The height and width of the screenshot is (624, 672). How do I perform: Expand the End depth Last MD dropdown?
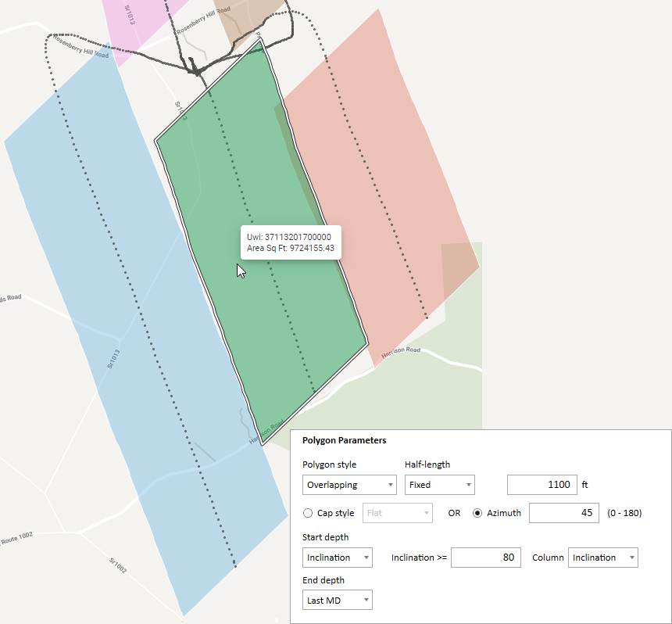tap(337, 600)
